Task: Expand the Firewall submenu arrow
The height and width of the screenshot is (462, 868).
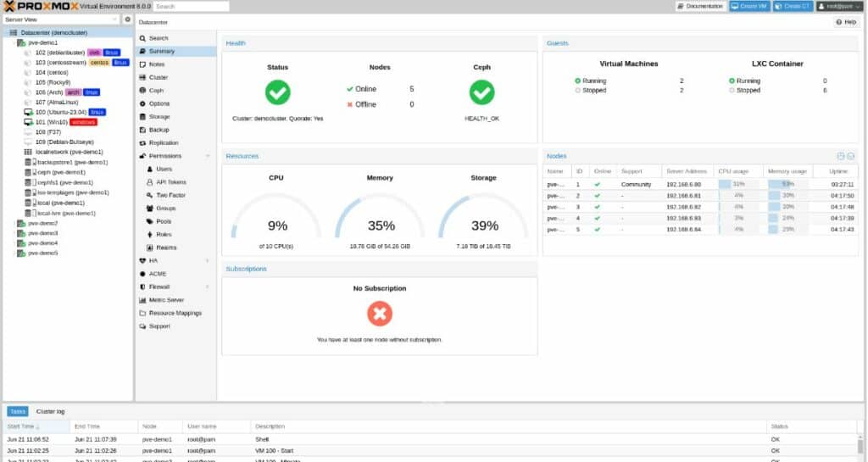Action: [209, 287]
